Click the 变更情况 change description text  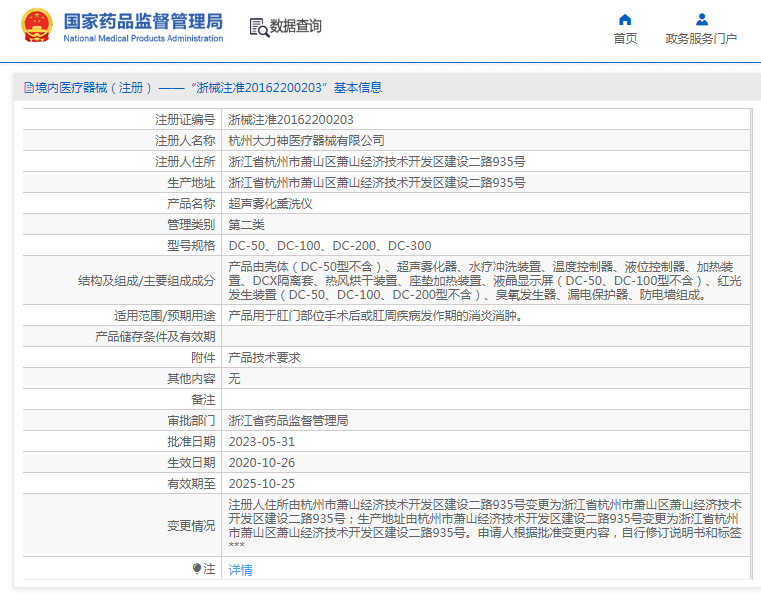[x=485, y=525]
